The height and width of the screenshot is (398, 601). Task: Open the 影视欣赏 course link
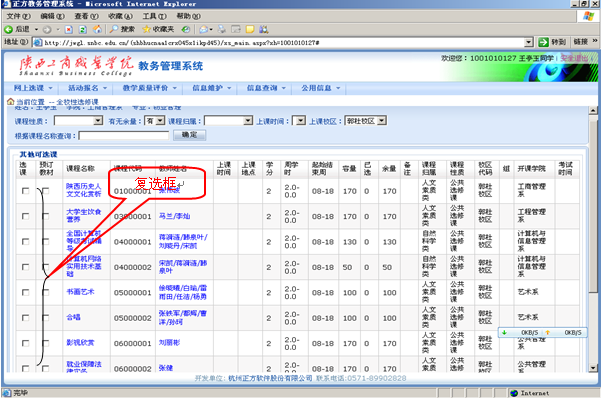pos(80,343)
